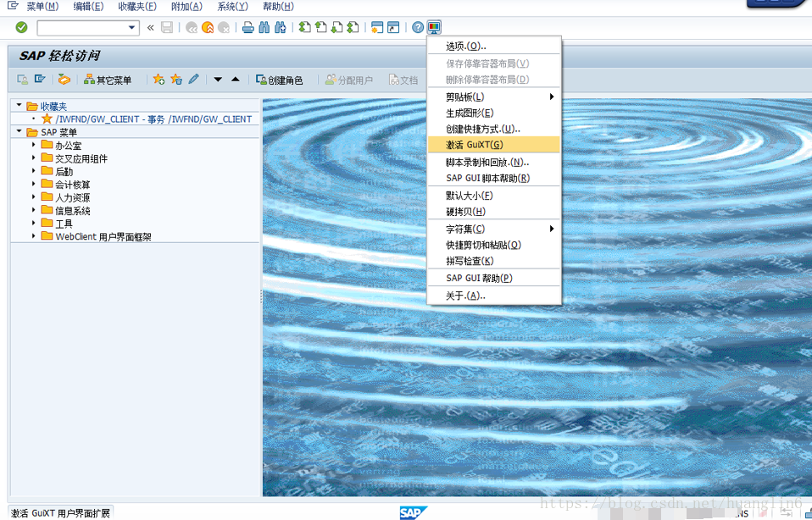Screen dimensions: 812x520
Task: Open the 帮助(H) menu
Action: 278,7
